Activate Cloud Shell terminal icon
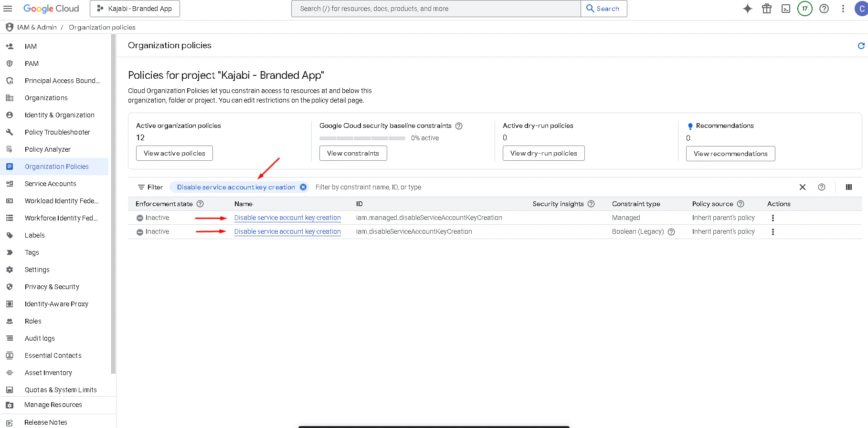 point(786,9)
